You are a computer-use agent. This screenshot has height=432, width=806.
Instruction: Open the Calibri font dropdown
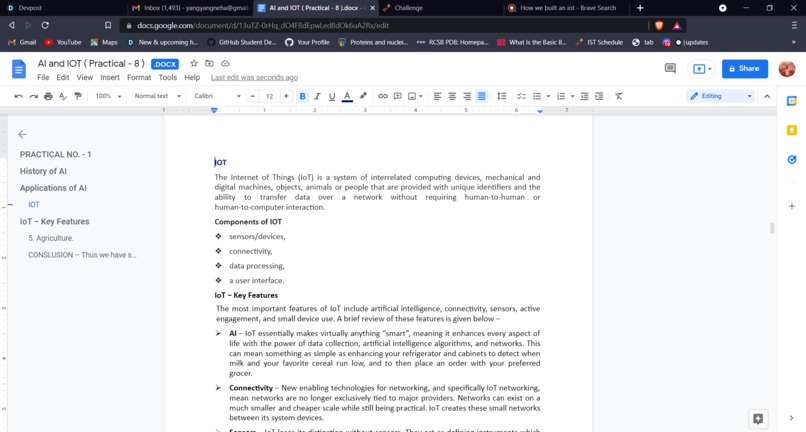click(x=217, y=96)
